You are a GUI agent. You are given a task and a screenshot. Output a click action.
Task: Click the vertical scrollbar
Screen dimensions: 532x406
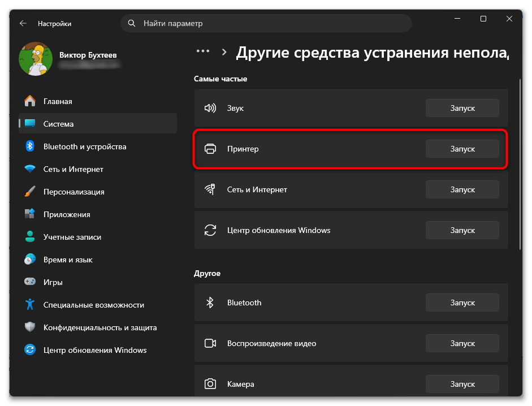click(520, 164)
